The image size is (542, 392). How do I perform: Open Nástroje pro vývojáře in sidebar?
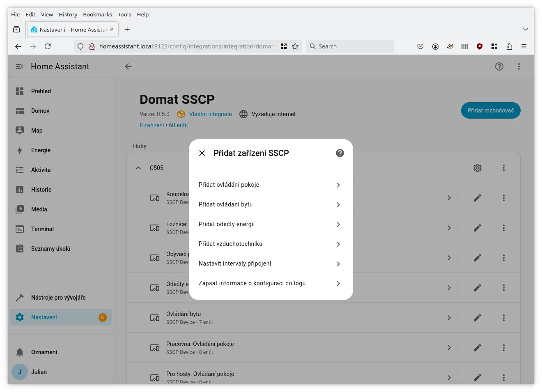(61, 298)
